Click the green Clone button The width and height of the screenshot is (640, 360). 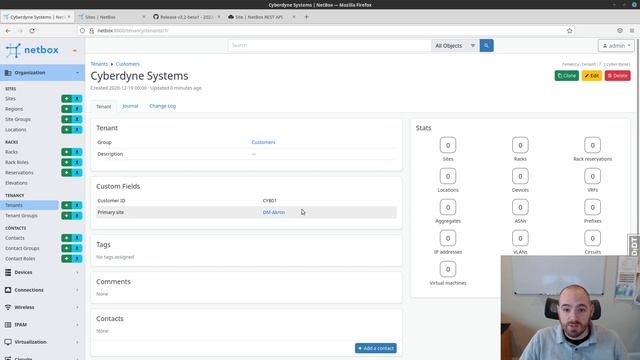pos(567,76)
